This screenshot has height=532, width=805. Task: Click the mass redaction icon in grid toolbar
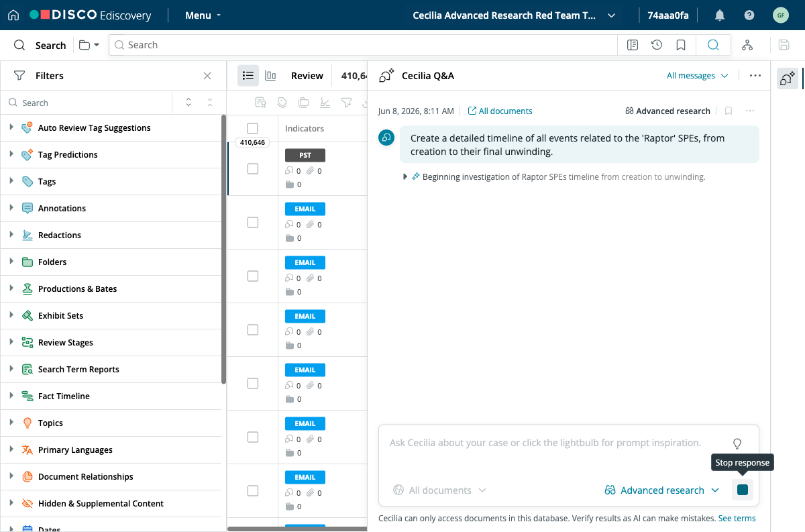coord(325,103)
